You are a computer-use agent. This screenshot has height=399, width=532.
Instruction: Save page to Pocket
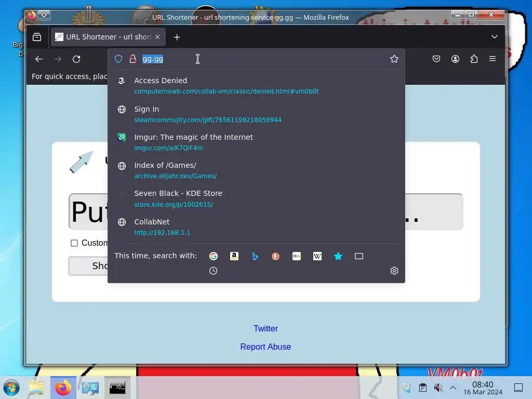pyautogui.click(x=436, y=59)
